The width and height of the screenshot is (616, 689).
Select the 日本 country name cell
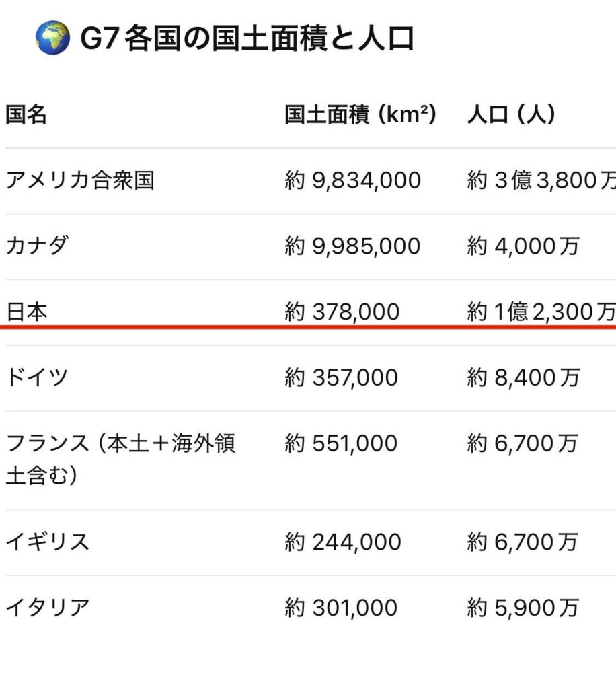click(x=26, y=312)
